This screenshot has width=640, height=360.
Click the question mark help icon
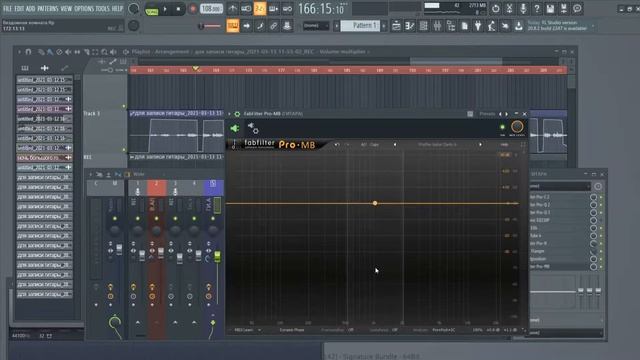(537, 9)
